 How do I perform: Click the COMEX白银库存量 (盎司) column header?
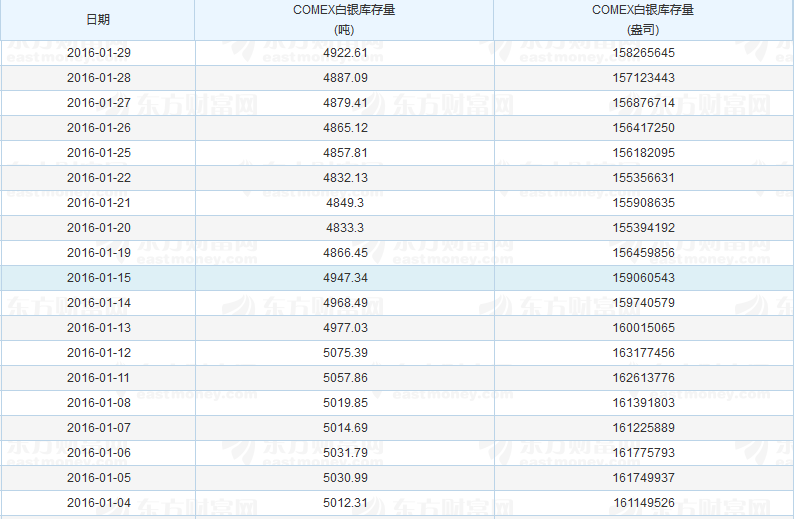[643, 20]
